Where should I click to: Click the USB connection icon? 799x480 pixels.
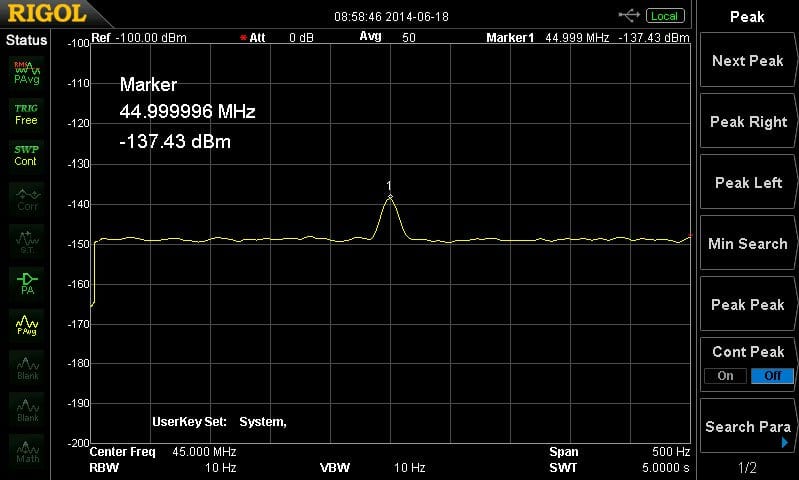[x=629, y=16]
